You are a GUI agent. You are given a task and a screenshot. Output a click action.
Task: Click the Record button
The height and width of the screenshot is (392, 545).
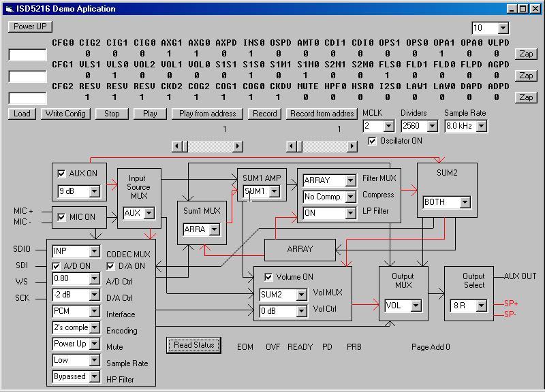tap(264, 114)
